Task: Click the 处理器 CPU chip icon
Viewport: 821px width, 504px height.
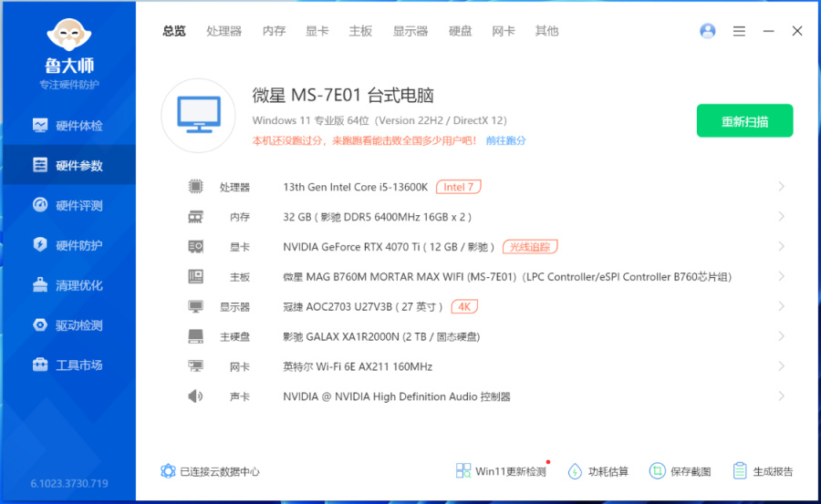Action: (196, 186)
